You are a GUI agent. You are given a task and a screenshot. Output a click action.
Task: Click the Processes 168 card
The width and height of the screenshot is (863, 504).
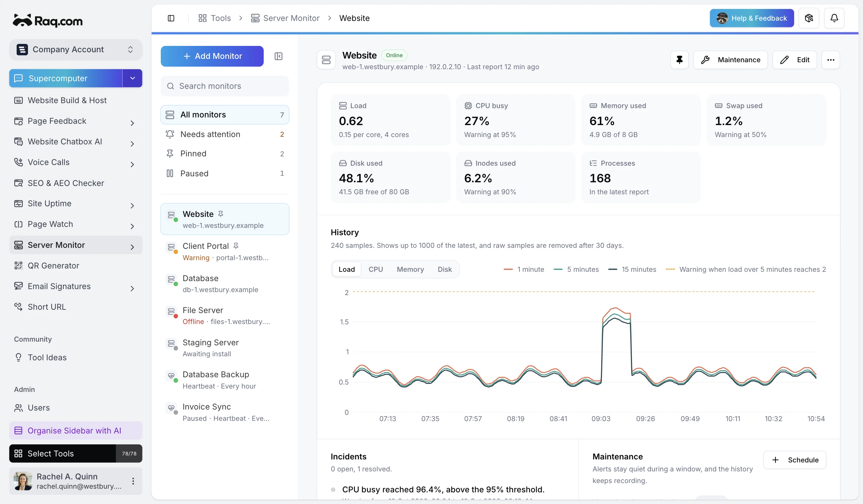coord(641,177)
